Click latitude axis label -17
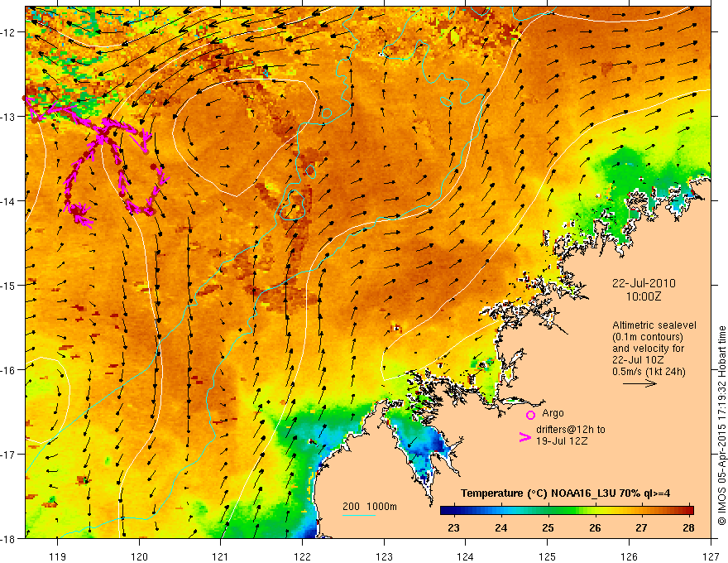 8,454
